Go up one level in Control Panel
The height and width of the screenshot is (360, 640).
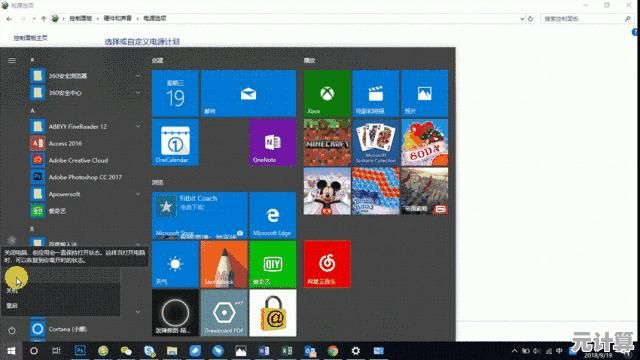[x=44, y=19]
